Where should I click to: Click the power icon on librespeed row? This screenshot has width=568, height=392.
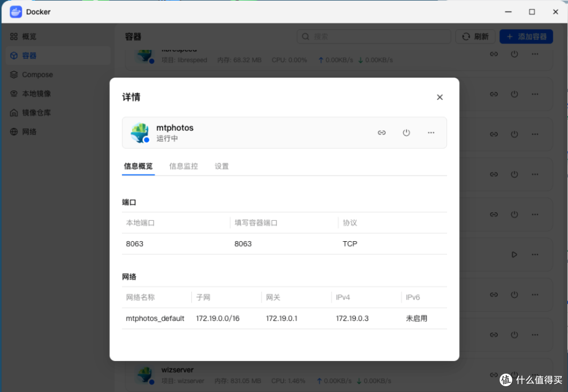coord(514,54)
